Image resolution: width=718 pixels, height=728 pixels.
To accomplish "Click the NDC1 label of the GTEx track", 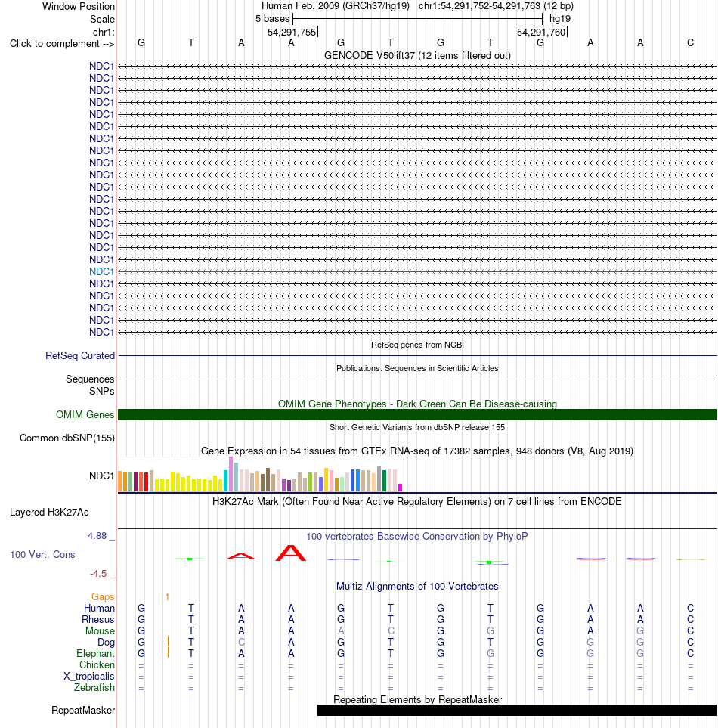I will point(101,476).
